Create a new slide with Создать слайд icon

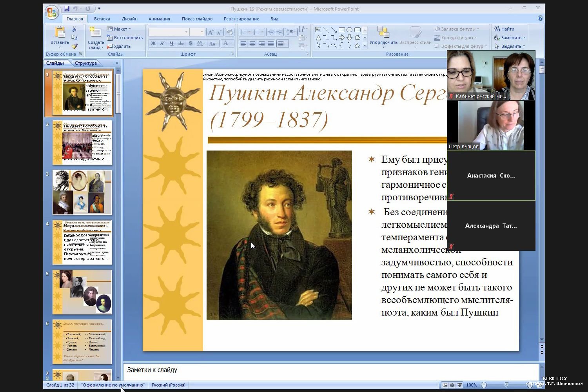(x=94, y=32)
